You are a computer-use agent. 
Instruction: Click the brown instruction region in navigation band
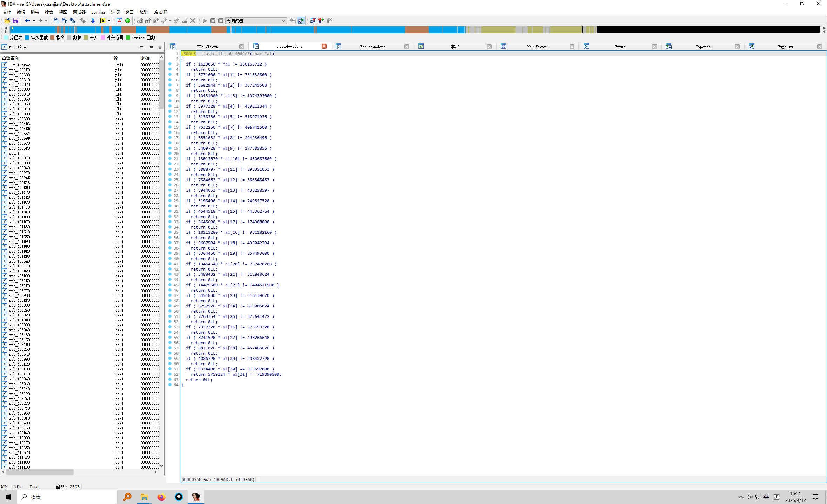click(417, 30)
